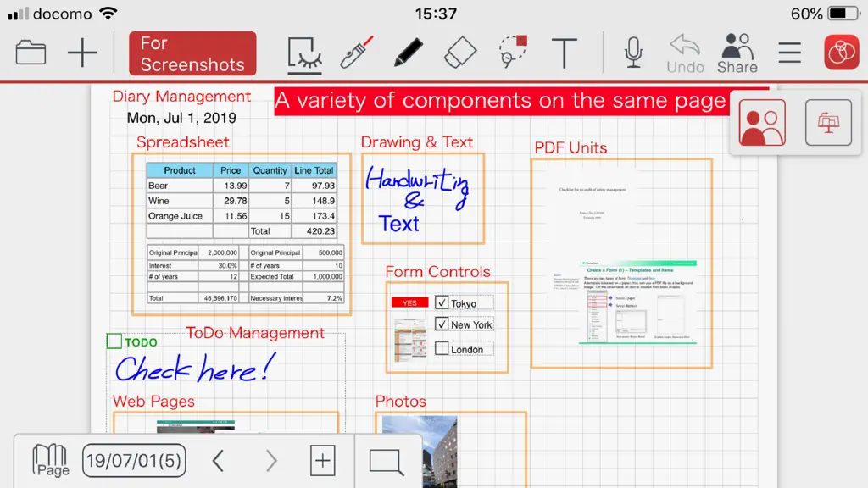Open the folder icon in the toolbar
868x488 pixels.
tap(31, 53)
